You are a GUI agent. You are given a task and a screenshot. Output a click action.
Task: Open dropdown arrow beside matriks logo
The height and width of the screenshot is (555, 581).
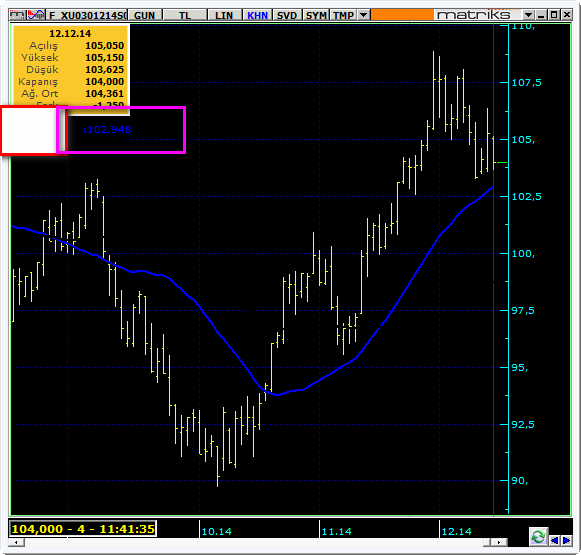529,15
